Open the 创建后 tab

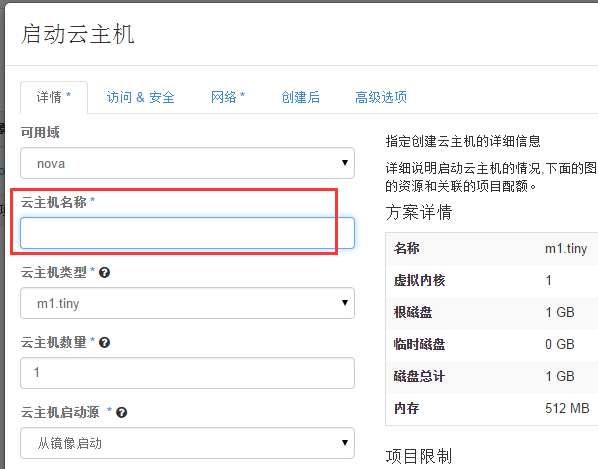pyautogui.click(x=301, y=97)
